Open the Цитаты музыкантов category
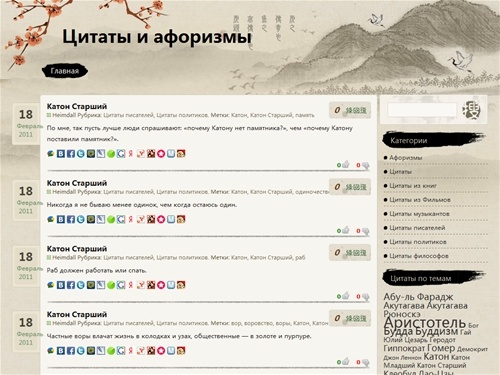 pos(419,214)
